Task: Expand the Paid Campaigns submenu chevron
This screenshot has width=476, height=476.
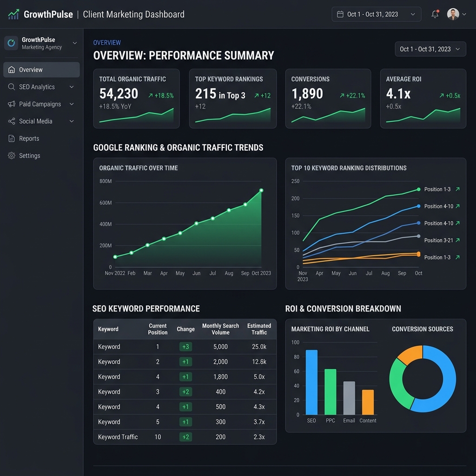Action: [72, 104]
